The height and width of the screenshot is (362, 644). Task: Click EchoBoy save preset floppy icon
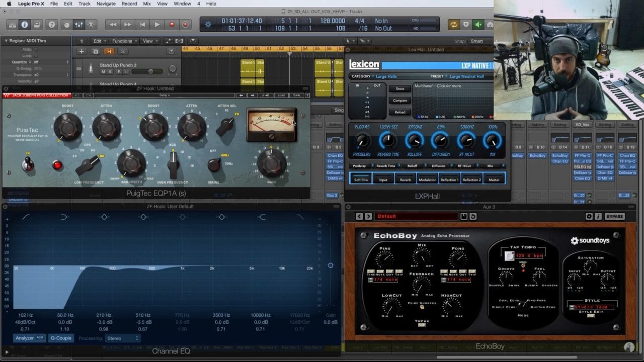click(464, 216)
